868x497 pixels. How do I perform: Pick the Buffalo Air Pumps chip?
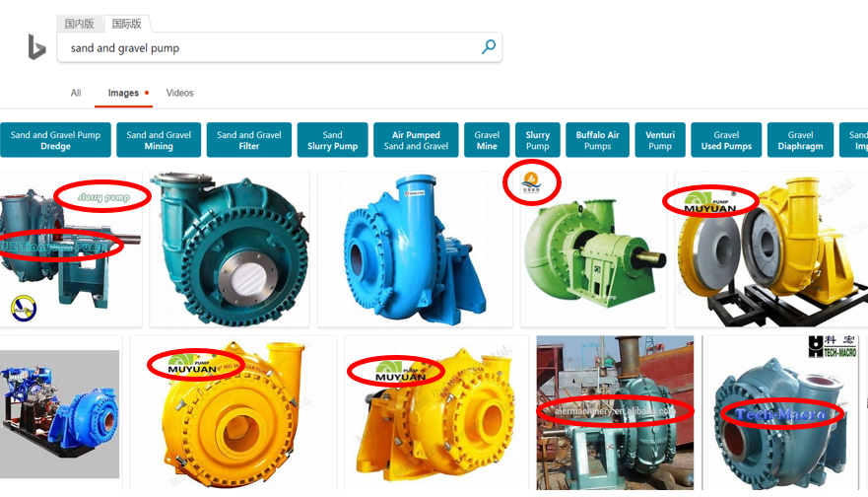(x=598, y=140)
